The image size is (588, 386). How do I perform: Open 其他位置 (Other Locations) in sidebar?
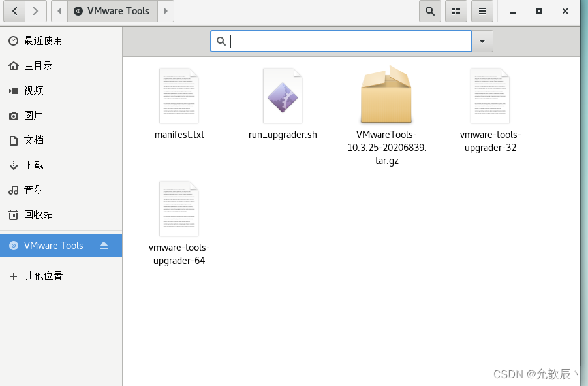[61, 276]
